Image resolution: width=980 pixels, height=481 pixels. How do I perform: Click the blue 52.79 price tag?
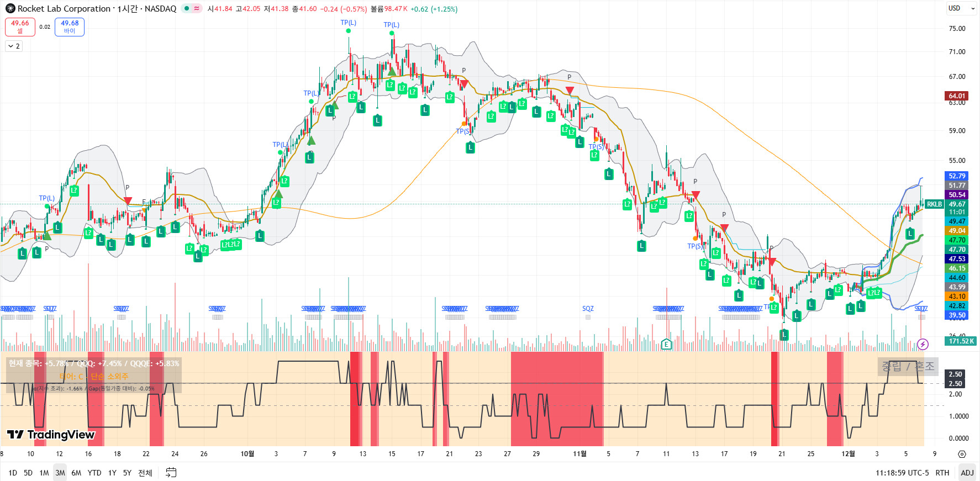[957, 176]
